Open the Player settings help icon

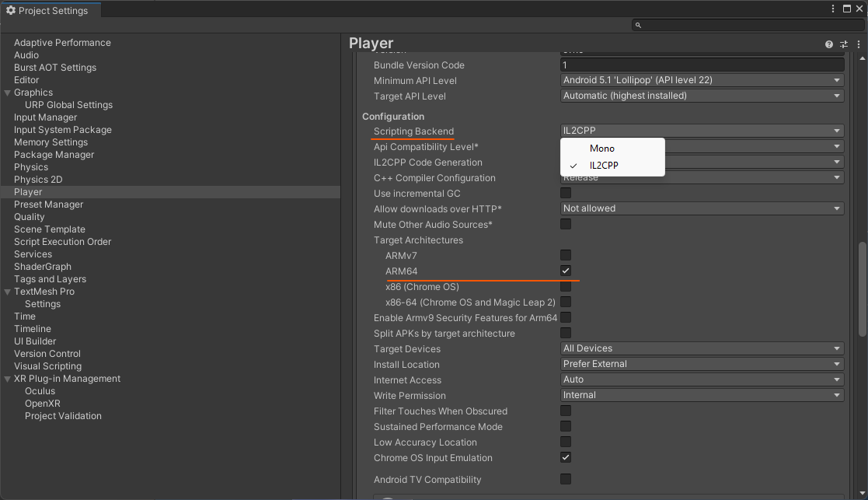(828, 44)
